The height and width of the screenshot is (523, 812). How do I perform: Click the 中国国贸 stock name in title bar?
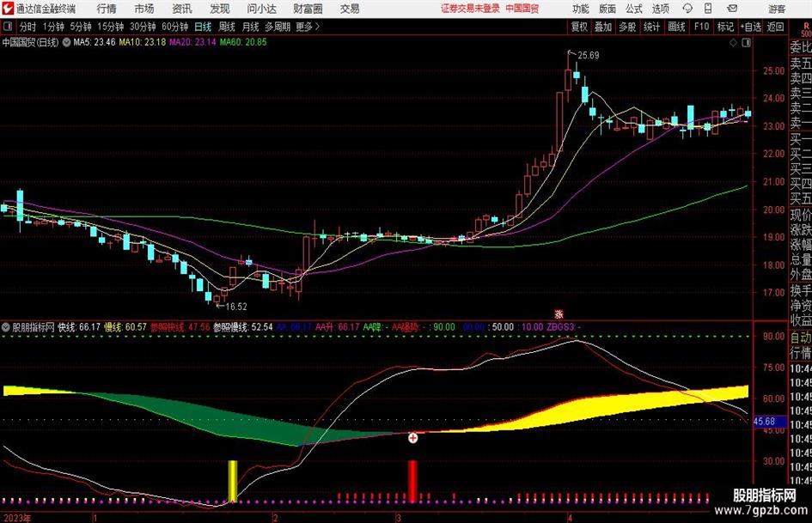pyautogui.click(x=522, y=9)
